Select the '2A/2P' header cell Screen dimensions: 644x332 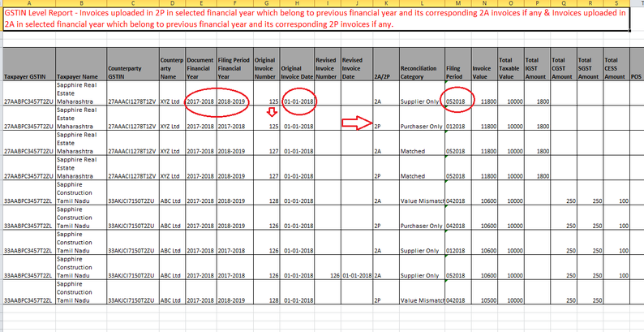point(385,63)
